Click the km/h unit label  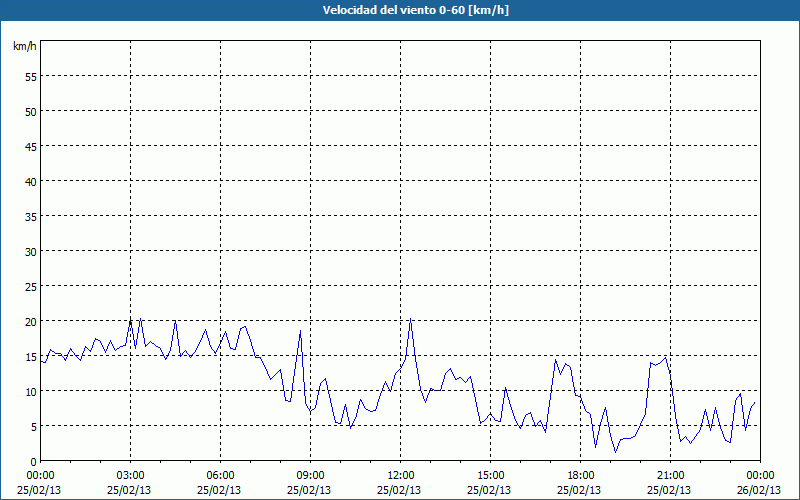coord(25,46)
